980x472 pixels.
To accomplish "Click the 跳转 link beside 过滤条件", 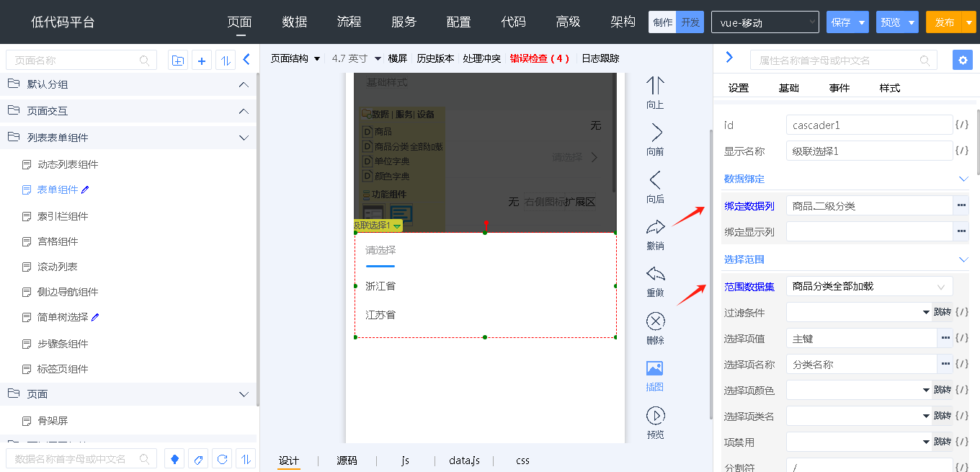I will click(x=942, y=312).
